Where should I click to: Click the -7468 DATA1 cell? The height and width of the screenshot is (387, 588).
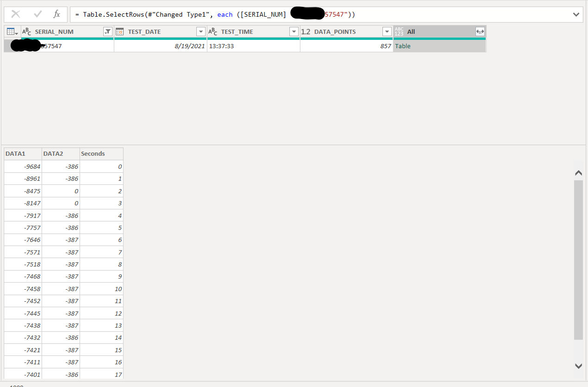pyautogui.click(x=23, y=277)
